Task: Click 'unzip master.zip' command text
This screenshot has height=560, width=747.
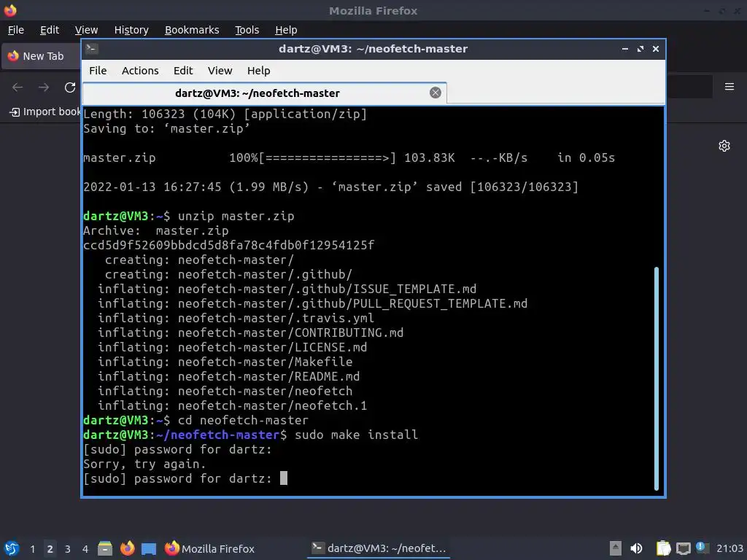Action: pos(236,216)
